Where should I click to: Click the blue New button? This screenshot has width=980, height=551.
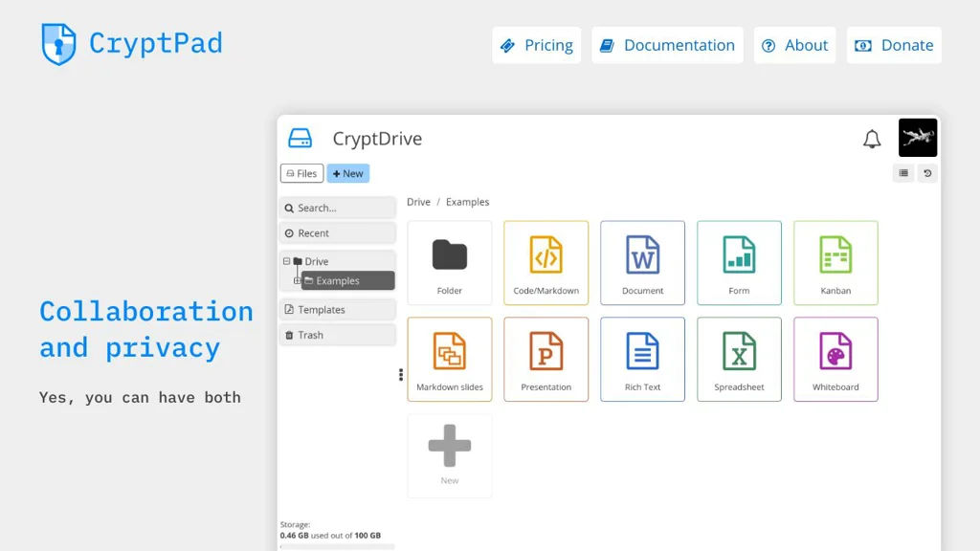pyautogui.click(x=348, y=173)
